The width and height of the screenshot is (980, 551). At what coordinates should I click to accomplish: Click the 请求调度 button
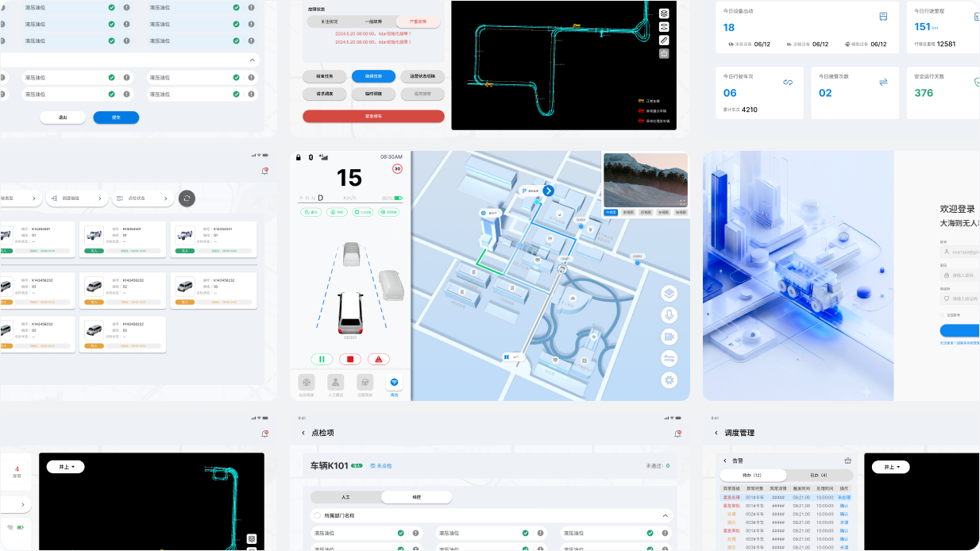324,94
